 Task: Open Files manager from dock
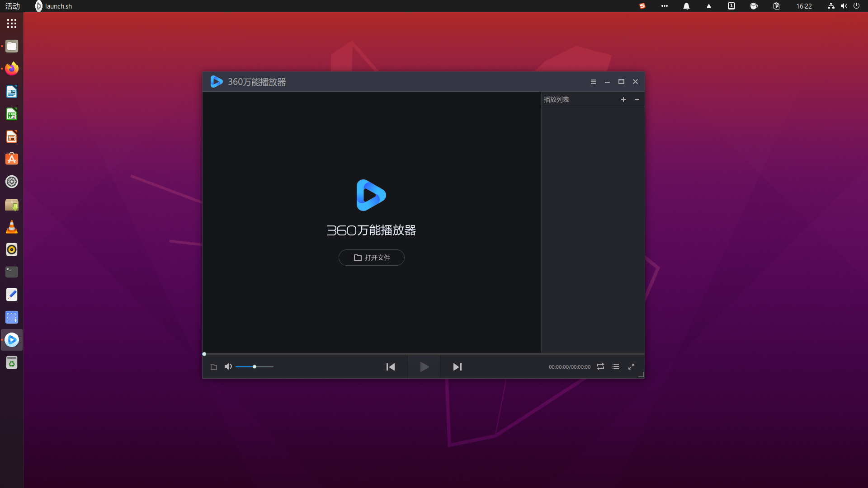12,46
